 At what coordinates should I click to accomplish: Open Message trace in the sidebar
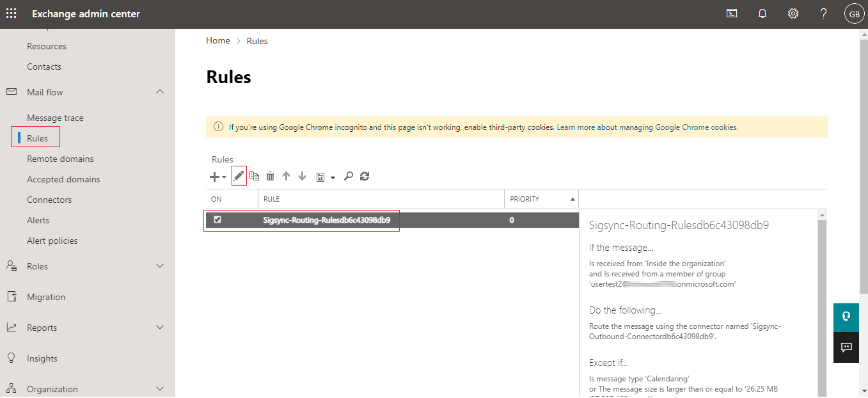pyautogui.click(x=55, y=118)
